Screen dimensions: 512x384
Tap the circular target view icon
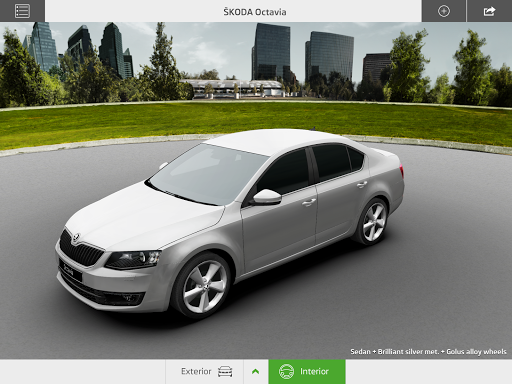444,11
